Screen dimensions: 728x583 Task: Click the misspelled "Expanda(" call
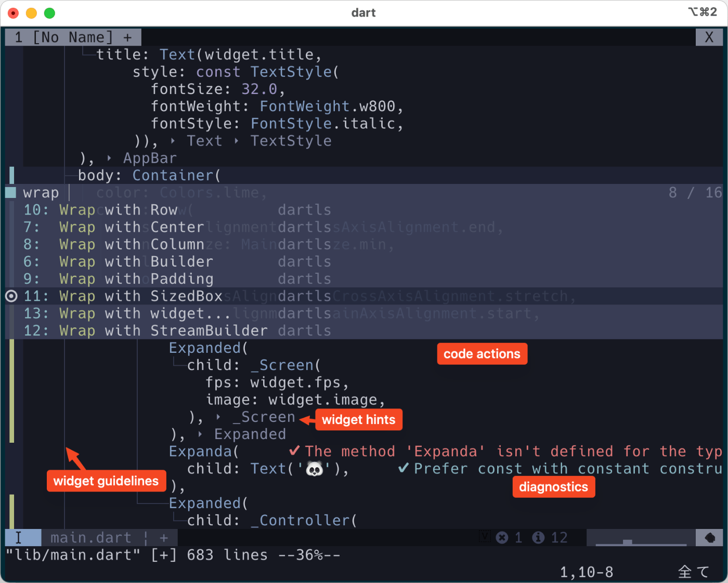coord(204,451)
